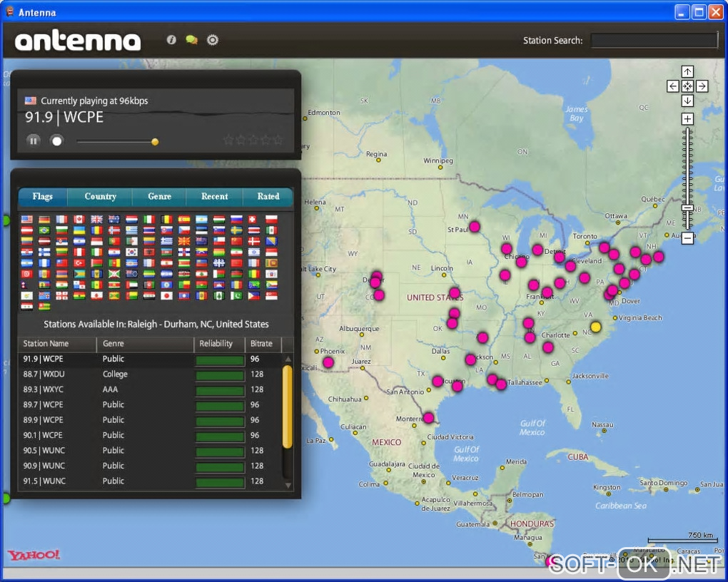Select station 88.7 | WXDU
Viewport: 728px width, 582px height.
point(149,374)
